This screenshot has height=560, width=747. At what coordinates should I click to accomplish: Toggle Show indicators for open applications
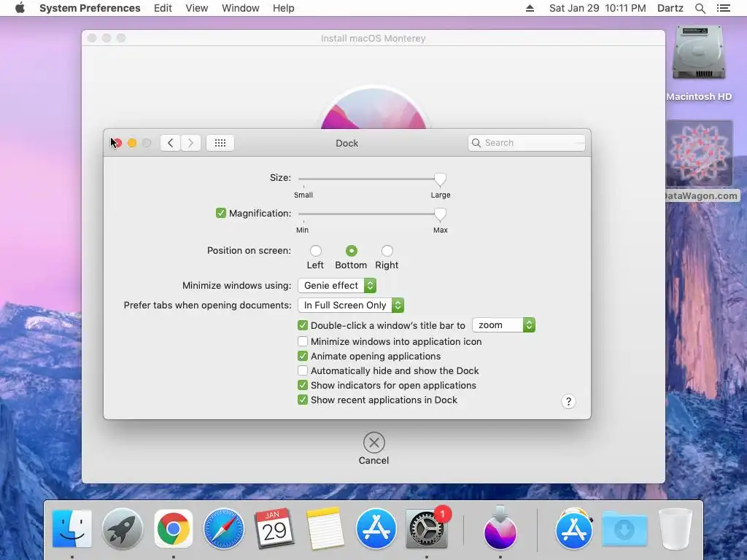point(303,385)
